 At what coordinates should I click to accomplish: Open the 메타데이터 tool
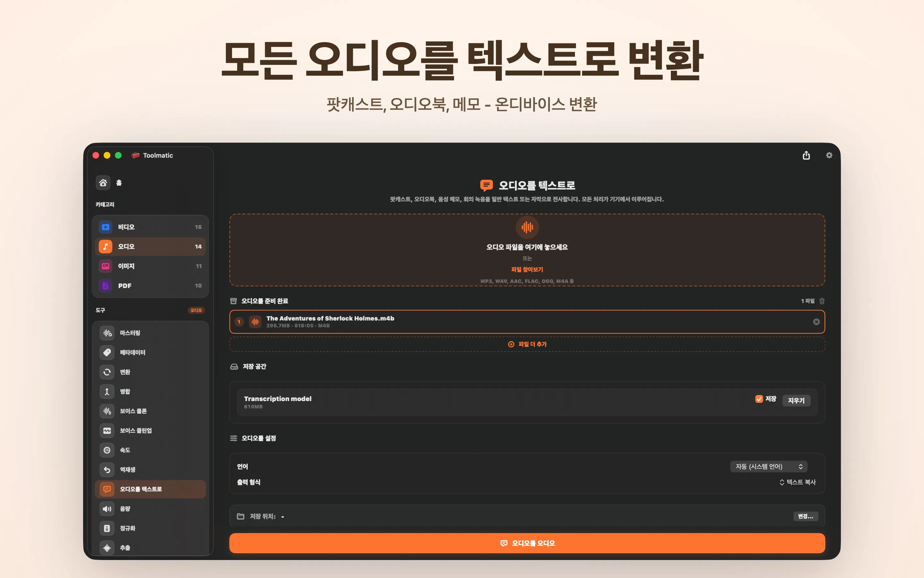(150, 353)
